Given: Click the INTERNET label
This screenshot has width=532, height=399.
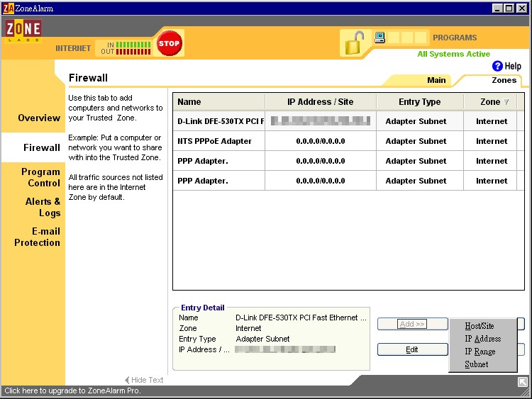Looking at the screenshot, I should click(73, 48).
